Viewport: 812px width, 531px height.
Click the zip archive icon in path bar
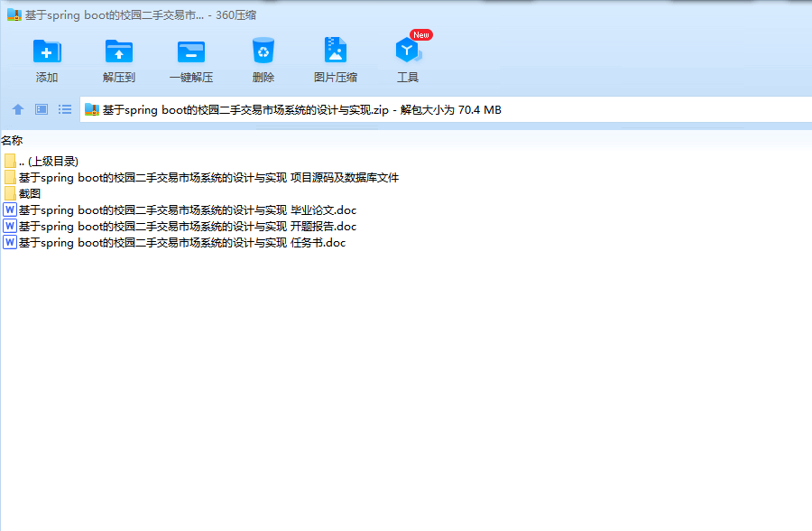pyautogui.click(x=92, y=109)
